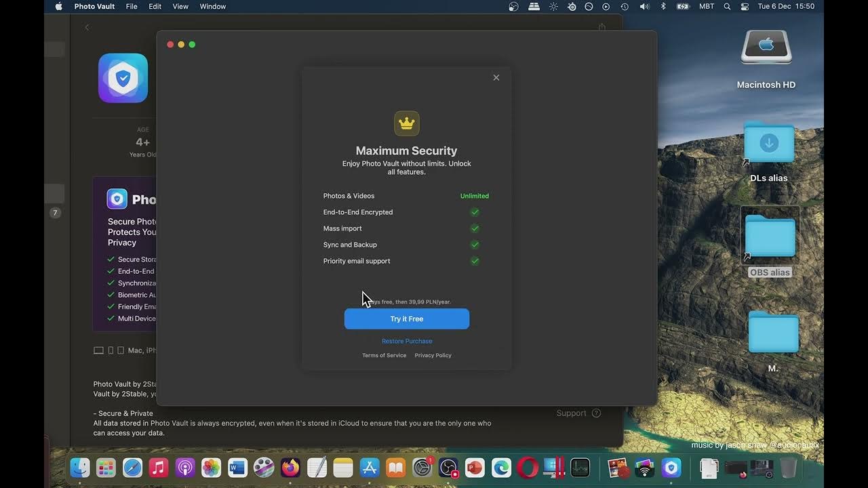The image size is (868, 488).
Task: Click the App Store share icon
Action: tap(601, 27)
